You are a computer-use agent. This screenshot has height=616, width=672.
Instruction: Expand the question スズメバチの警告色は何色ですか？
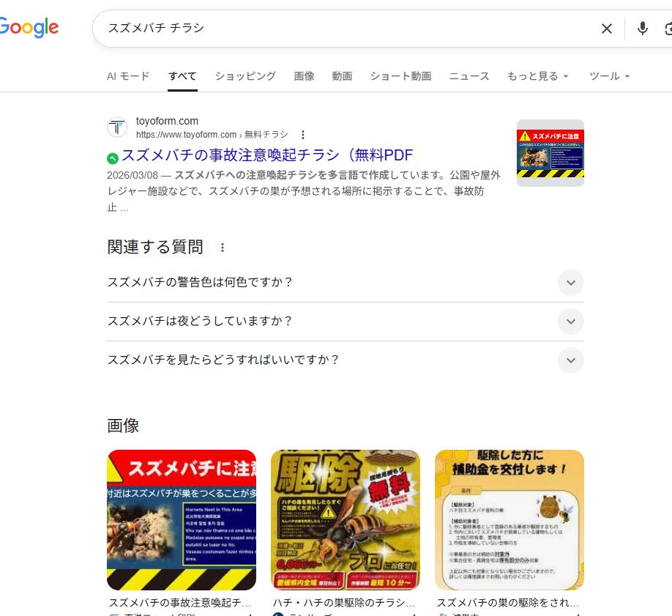(346, 283)
